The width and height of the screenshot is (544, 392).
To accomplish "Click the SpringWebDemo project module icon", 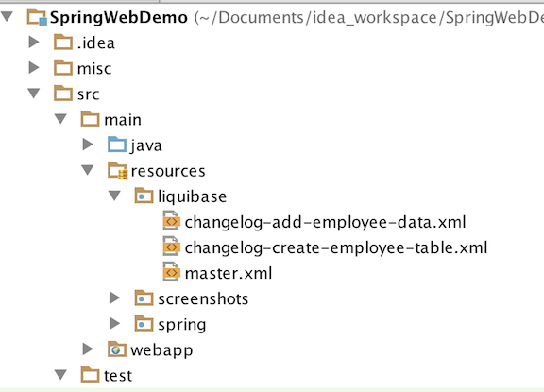I will [37, 17].
